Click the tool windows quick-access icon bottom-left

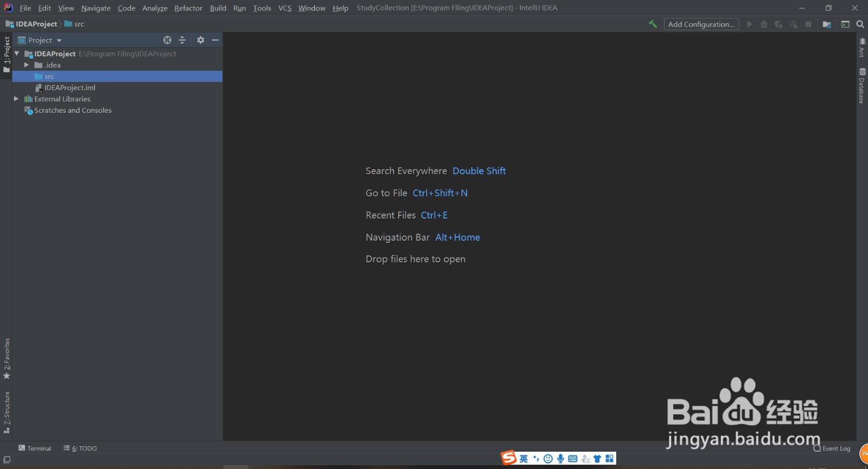point(7,460)
